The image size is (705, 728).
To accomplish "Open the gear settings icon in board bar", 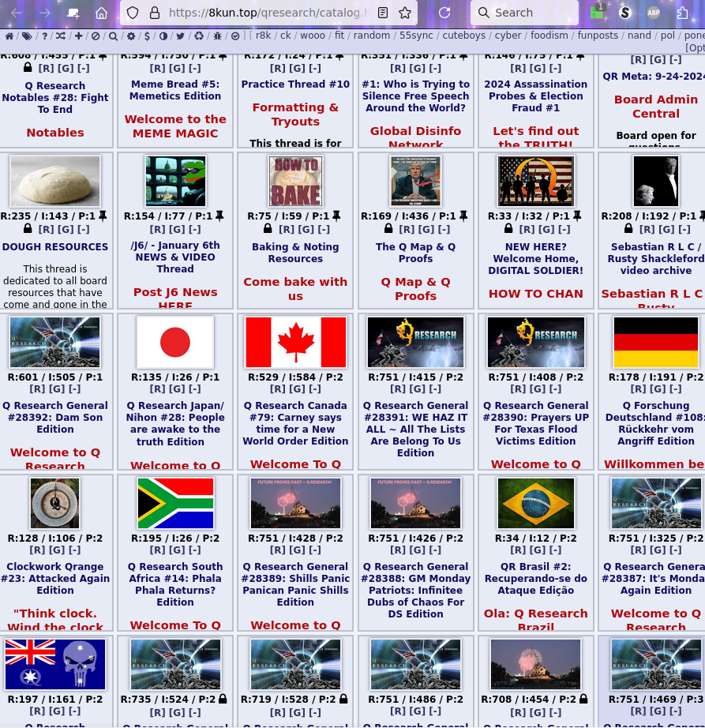I will [x=131, y=36].
